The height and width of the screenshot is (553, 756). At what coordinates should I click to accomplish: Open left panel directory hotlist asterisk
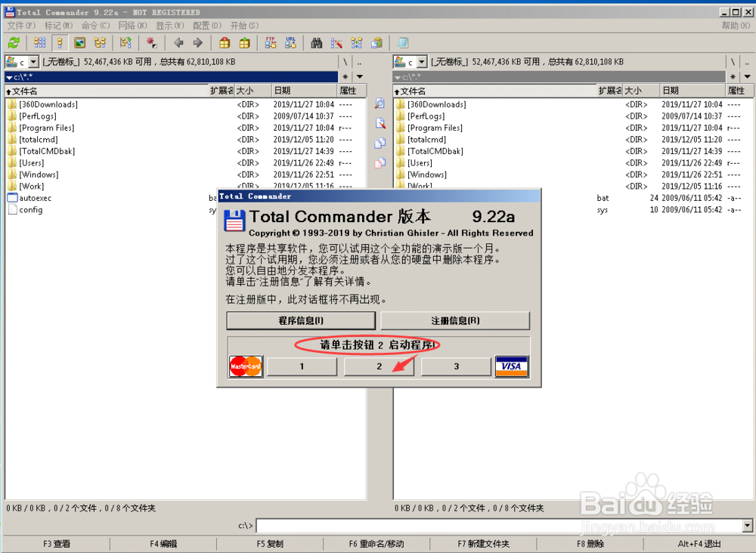click(345, 76)
